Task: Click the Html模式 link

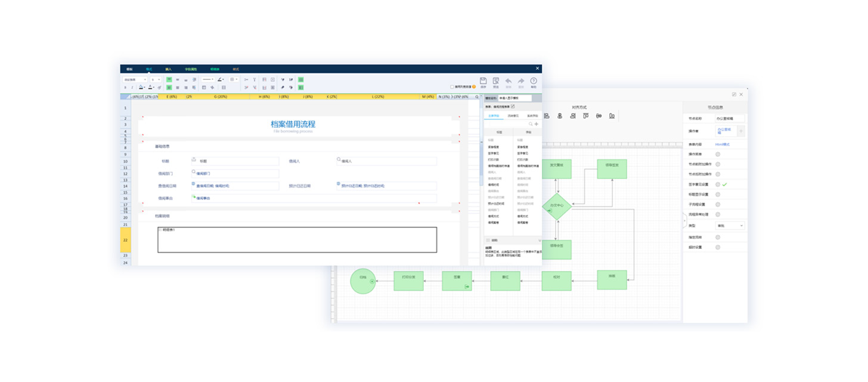Action: (723, 144)
